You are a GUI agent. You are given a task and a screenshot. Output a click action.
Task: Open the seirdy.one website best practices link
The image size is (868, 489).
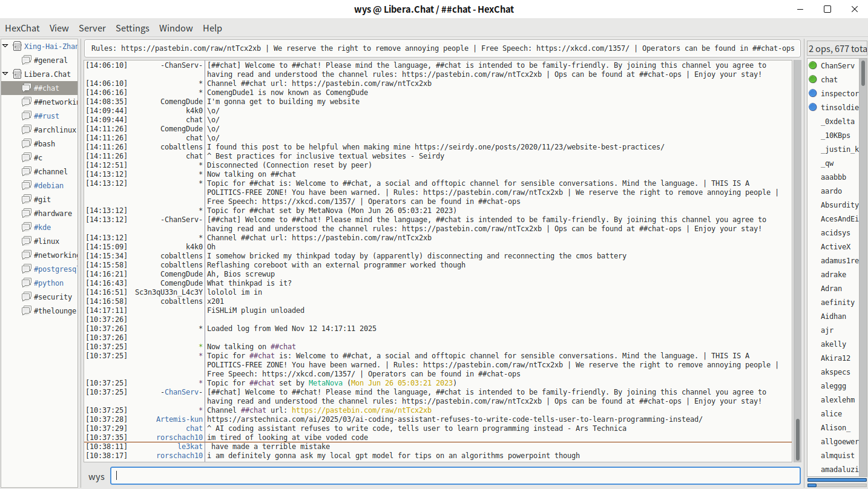(539, 146)
